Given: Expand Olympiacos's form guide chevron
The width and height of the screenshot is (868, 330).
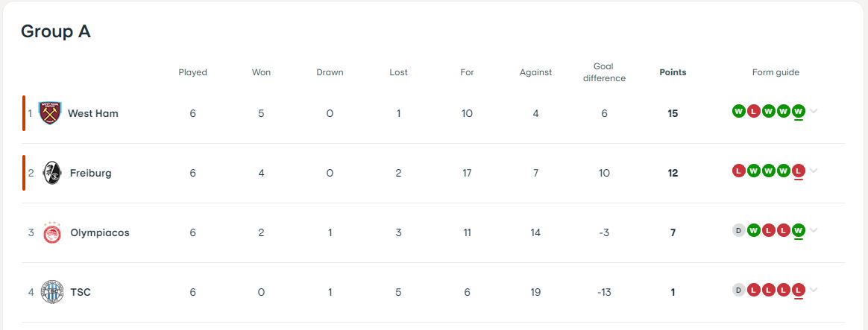Looking at the screenshot, I should [814, 230].
